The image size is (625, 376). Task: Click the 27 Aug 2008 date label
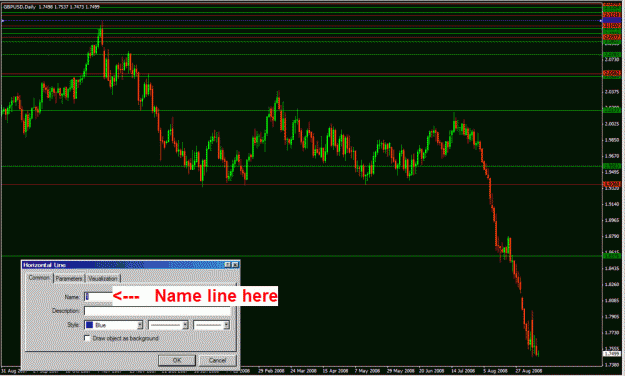tap(529, 370)
